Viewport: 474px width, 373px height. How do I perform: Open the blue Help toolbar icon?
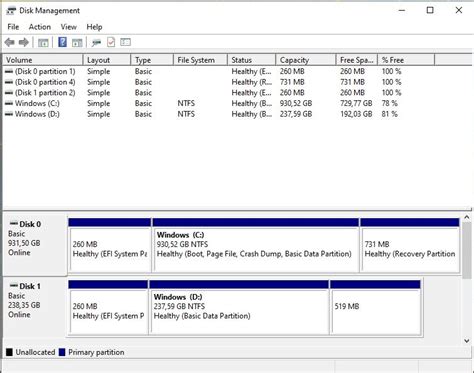point(62,42)
